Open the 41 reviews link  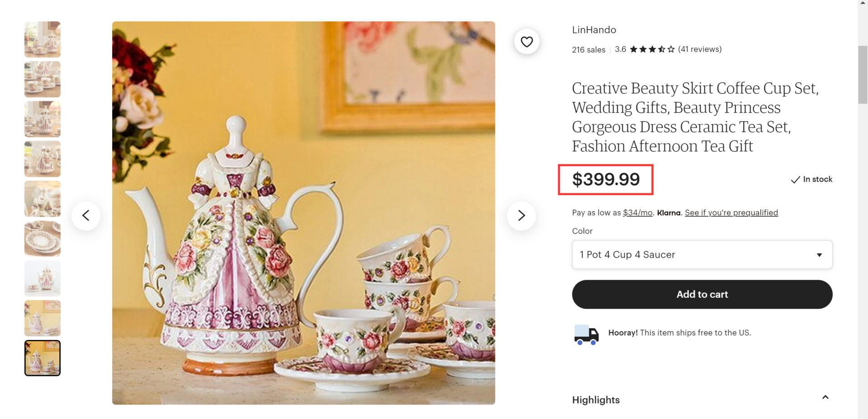point(699,49)
